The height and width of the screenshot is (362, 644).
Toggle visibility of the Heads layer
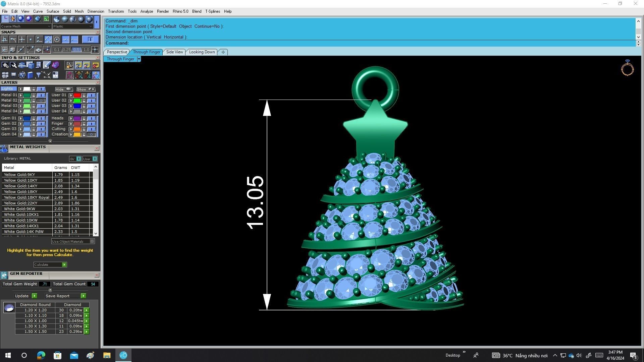click(x=91, y=118)
